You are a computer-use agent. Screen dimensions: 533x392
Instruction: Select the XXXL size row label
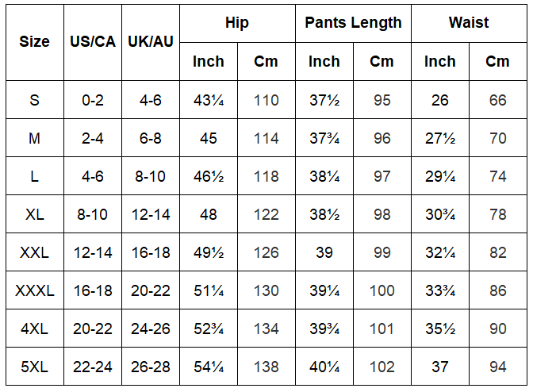pyautogui.click(x=35, y=290)
